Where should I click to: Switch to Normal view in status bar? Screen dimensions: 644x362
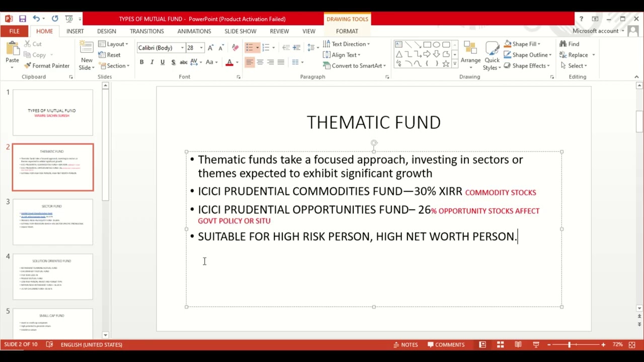[482, 344]
